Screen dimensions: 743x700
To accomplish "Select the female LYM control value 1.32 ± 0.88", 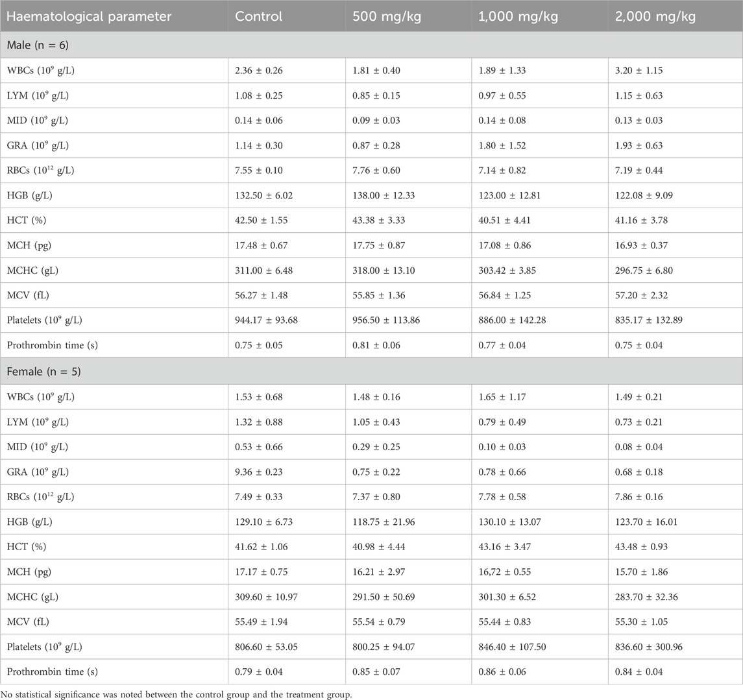I will pyautogui.click(x=260, y=422).
